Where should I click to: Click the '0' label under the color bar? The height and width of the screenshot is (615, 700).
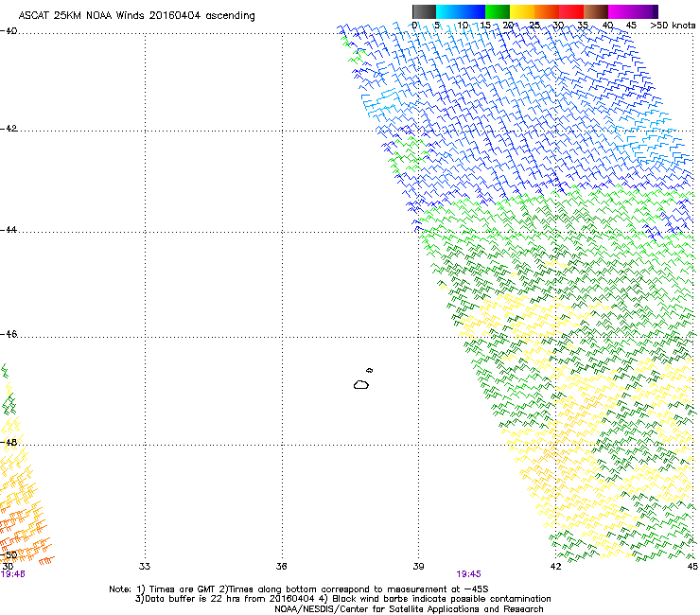(414, 26)
